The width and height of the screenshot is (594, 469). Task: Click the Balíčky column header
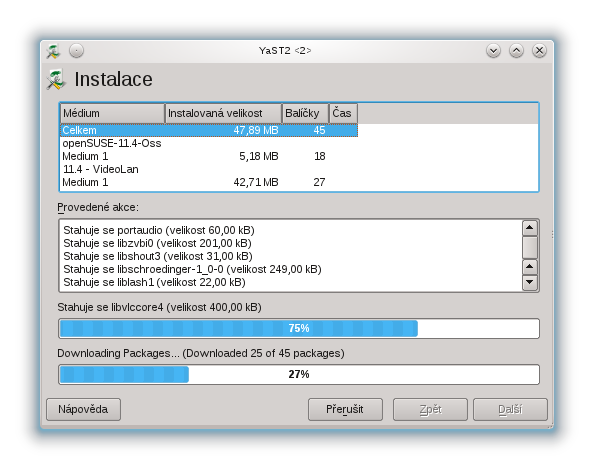305,113
